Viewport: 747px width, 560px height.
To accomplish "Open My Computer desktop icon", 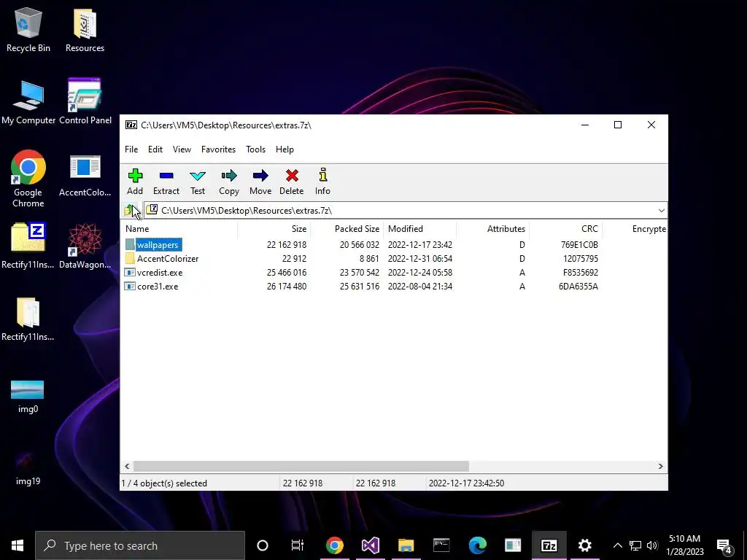I will tap(28, 102).
